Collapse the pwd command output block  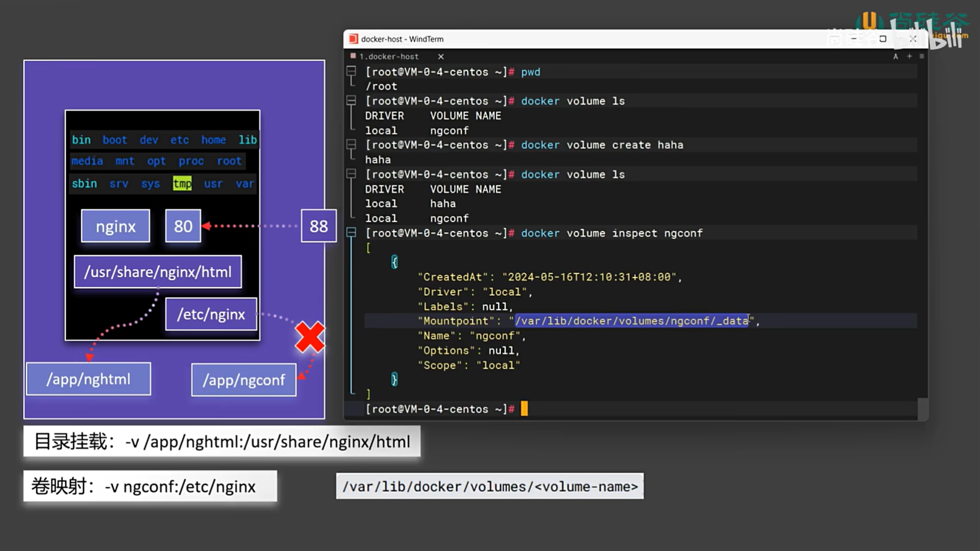[351, 71]
